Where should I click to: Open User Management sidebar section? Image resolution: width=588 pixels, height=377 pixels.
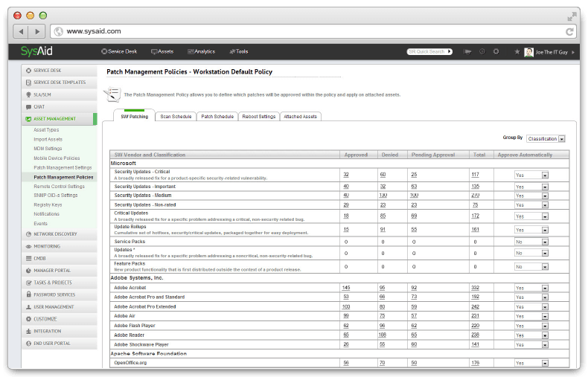(60, 307)
